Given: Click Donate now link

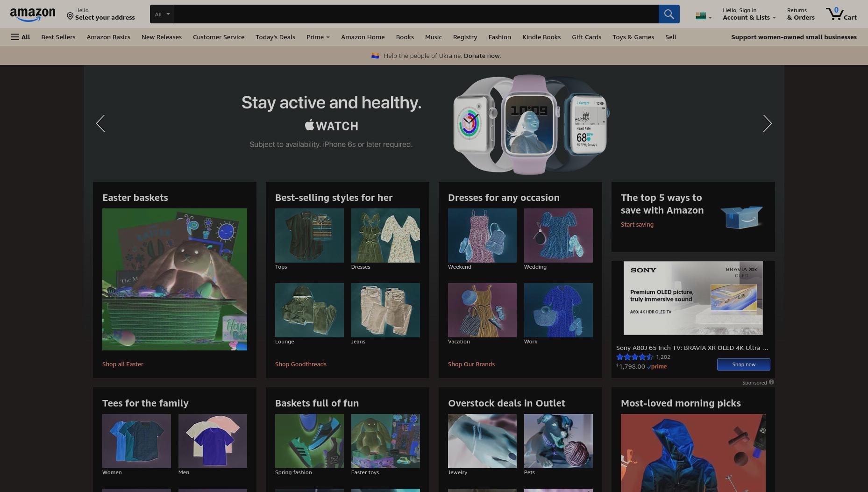Looking at the screenshot, I should click(x=482, y=56).
